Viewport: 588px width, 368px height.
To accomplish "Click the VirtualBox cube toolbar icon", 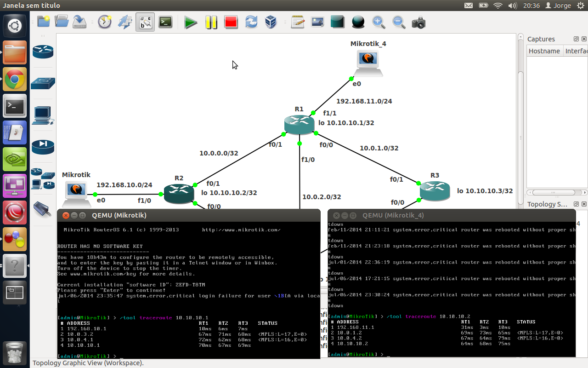I will 271,22.
